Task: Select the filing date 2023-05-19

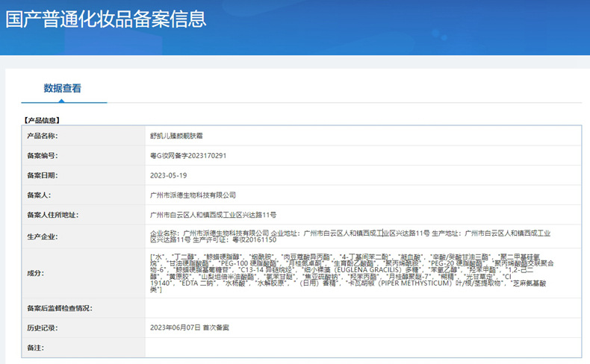Action: click(x=168, y=175)
